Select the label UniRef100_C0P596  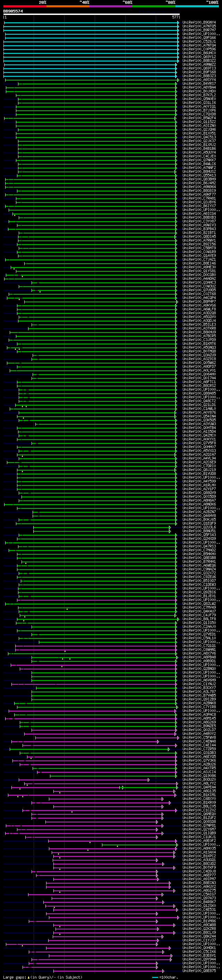[199, 49]
